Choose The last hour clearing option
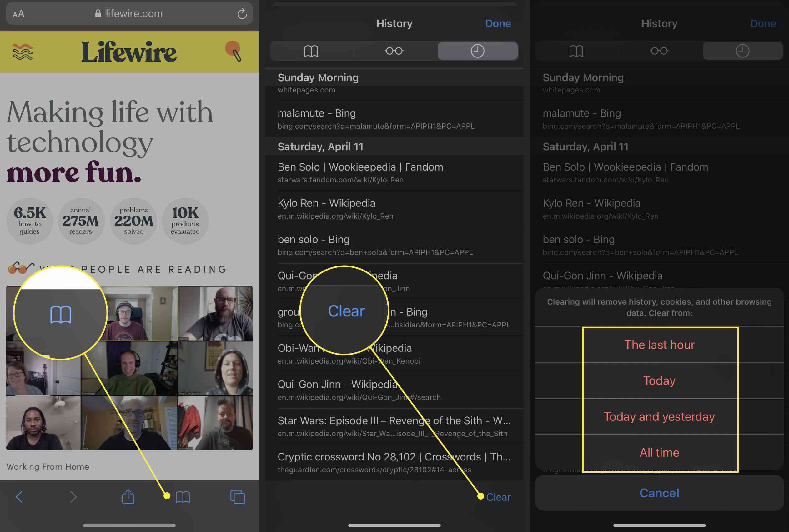Screen dimensions: 789x532 [x=659, y=345]
